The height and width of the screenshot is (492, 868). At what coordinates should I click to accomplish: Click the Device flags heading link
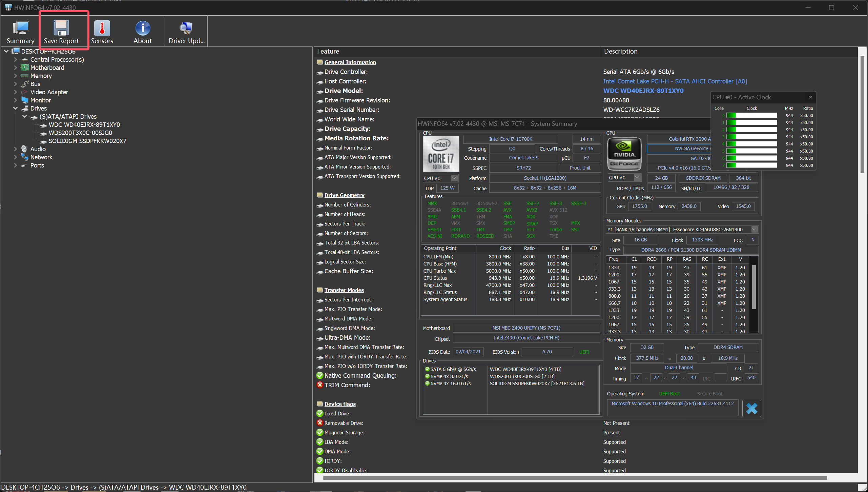tap(340, 404)
